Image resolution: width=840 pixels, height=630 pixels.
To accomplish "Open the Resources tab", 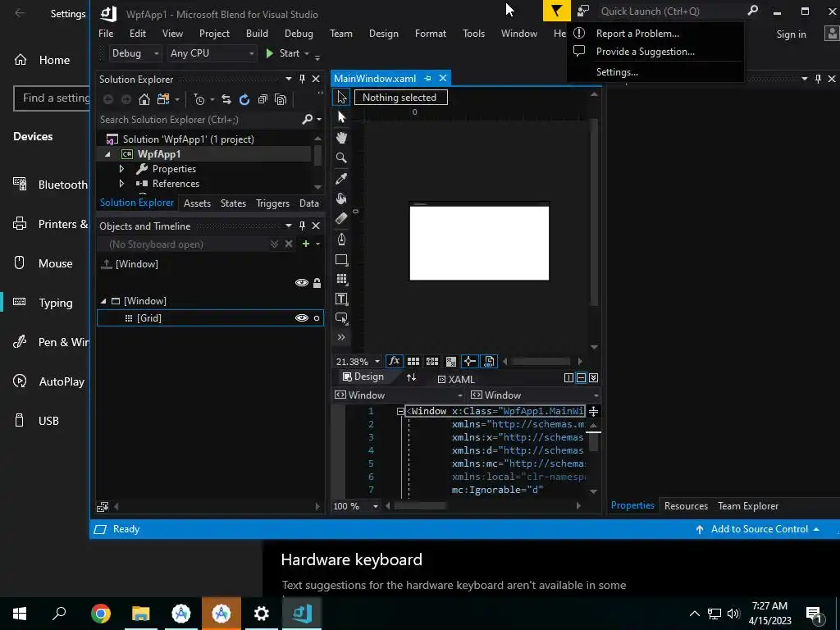I will [x=686, y=505].
